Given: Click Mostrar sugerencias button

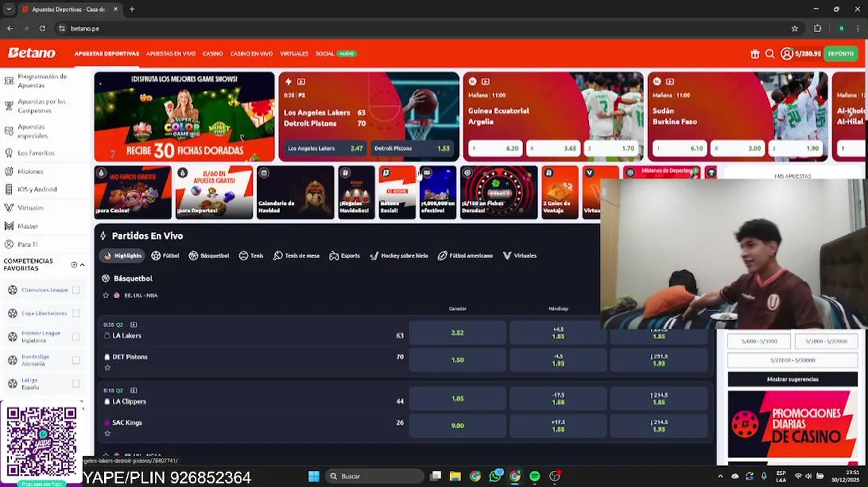Looking at the screenshot, I should pos(792,379).
